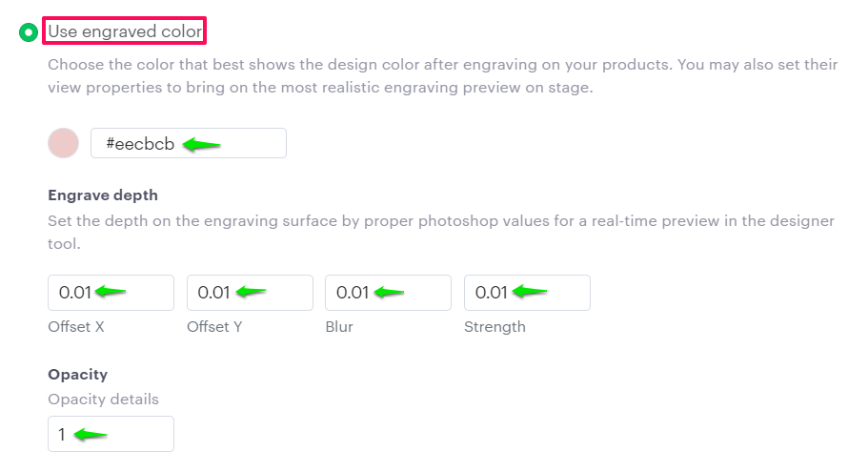
Task: Click the Use engraved color label text
Action: [x=125, y=31]
